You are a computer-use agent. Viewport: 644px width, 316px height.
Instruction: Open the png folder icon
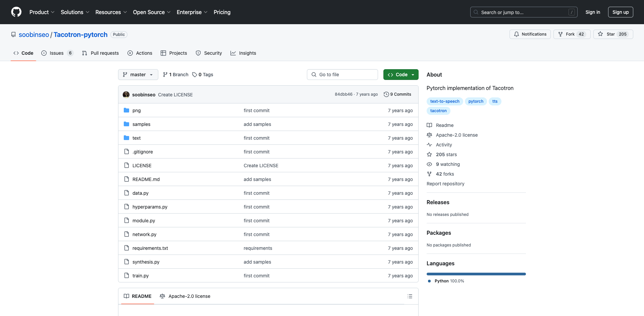(126, 110)
